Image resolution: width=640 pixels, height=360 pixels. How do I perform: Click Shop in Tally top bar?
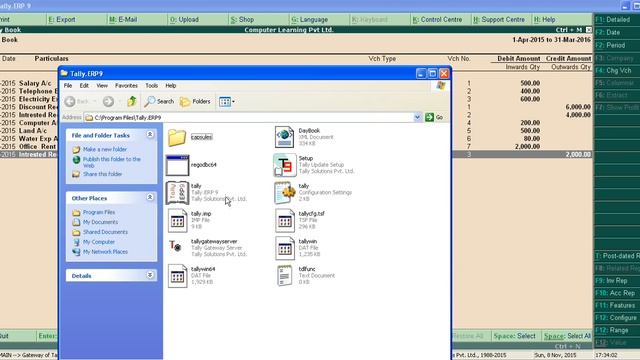242,20
